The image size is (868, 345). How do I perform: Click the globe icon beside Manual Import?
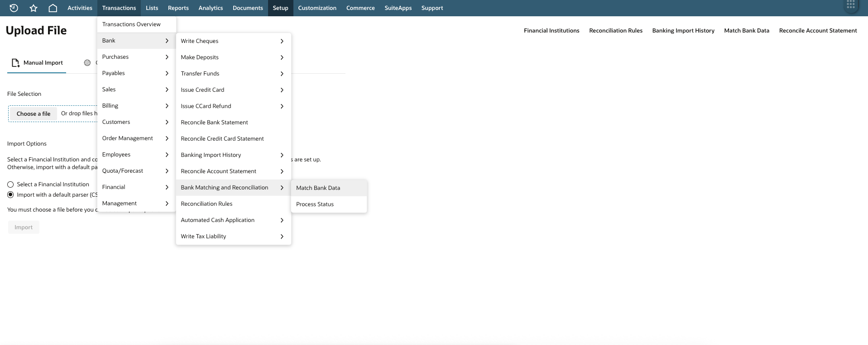point(87,63)
